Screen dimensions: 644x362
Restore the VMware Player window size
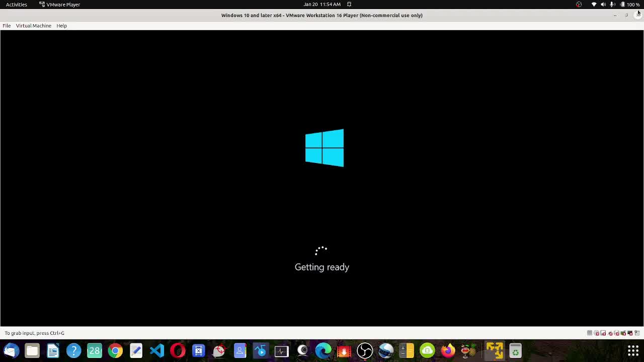626,15
